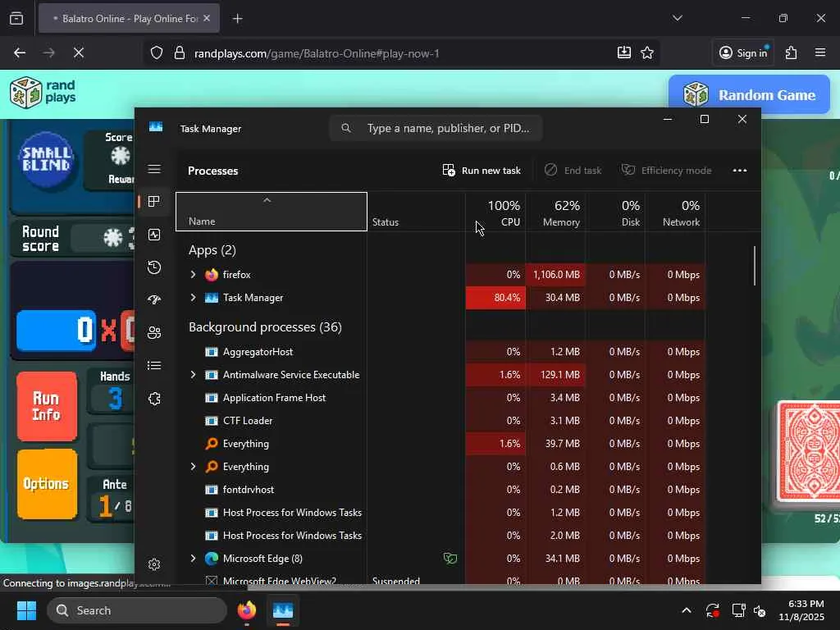Click the Small Blind chip
Image resolution: width=840 pixels, height=630 pixels.
[x=46, y=159]
